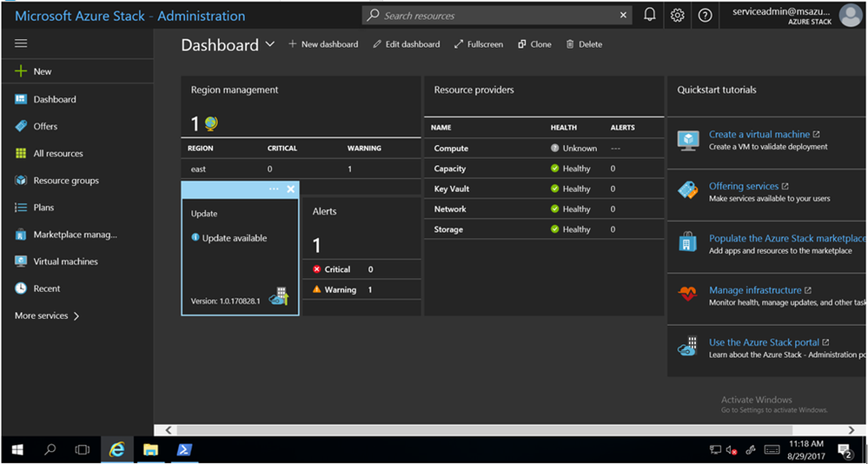Click the Update tile ellipsis menu
The image size is (868, 464).
pos(274,189)
